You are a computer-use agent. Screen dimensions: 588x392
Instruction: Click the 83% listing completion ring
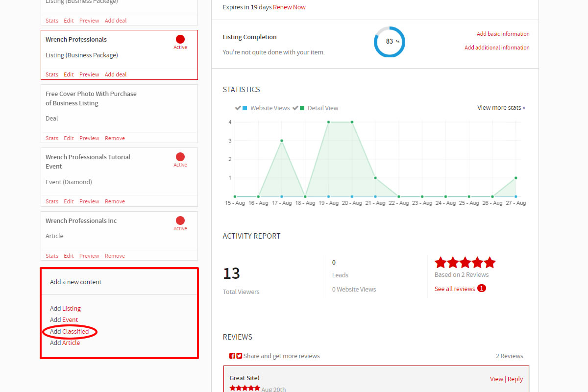(x=390, y=42)
